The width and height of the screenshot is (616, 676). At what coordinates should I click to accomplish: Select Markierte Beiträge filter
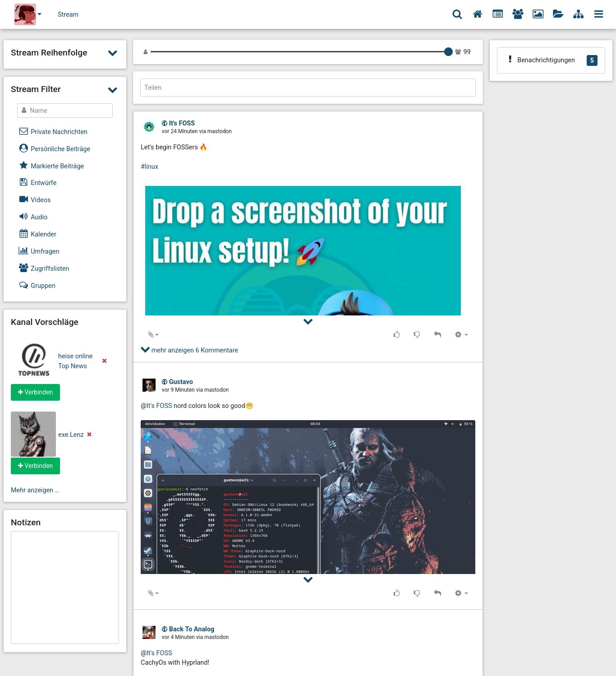click(x=57, y=166)
